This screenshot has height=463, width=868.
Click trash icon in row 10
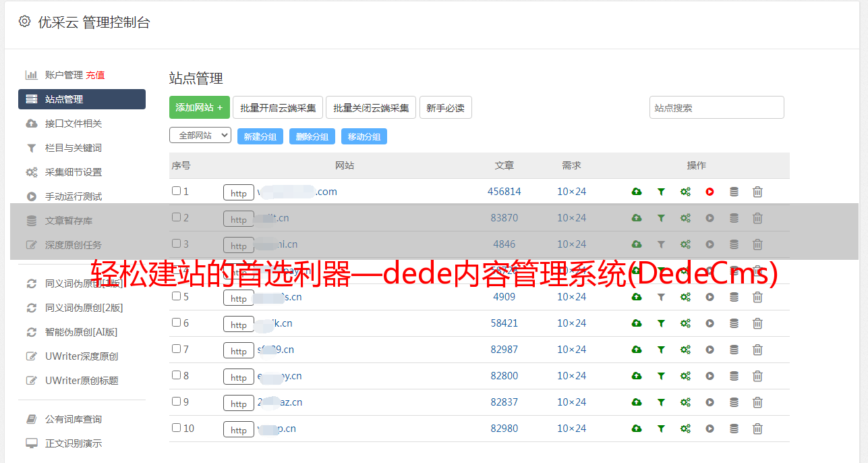757,429
